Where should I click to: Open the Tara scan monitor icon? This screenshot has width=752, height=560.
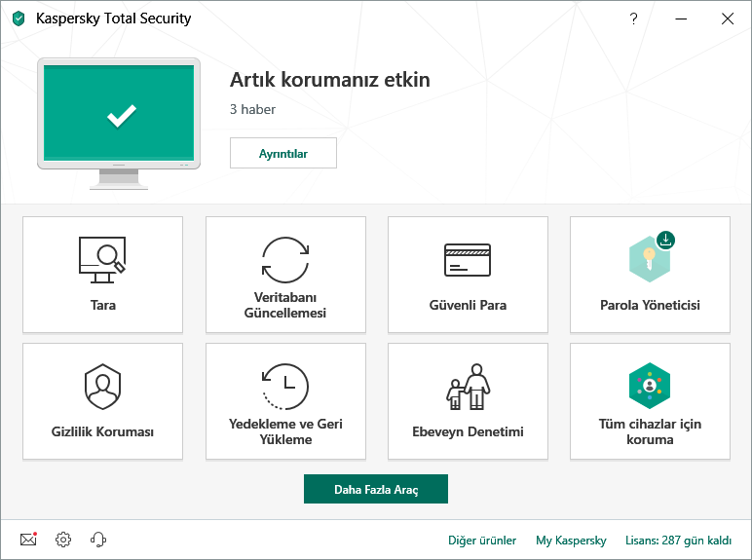[102, 260]
